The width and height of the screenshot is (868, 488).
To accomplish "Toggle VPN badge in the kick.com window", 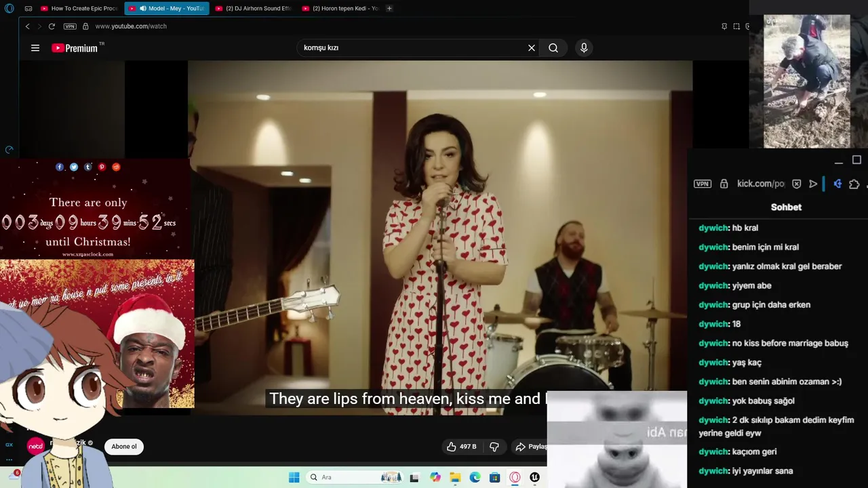I will 703,184.
